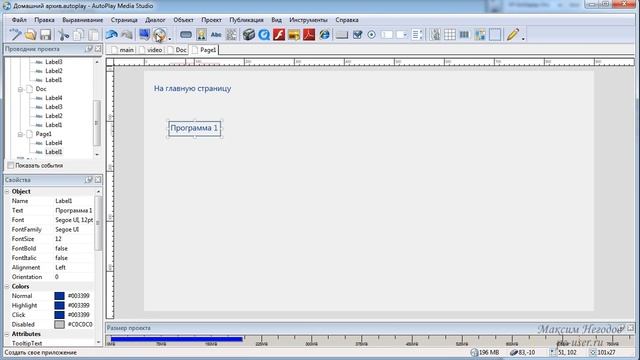Collapse the Doc page tree node

[x=20, y=89]
